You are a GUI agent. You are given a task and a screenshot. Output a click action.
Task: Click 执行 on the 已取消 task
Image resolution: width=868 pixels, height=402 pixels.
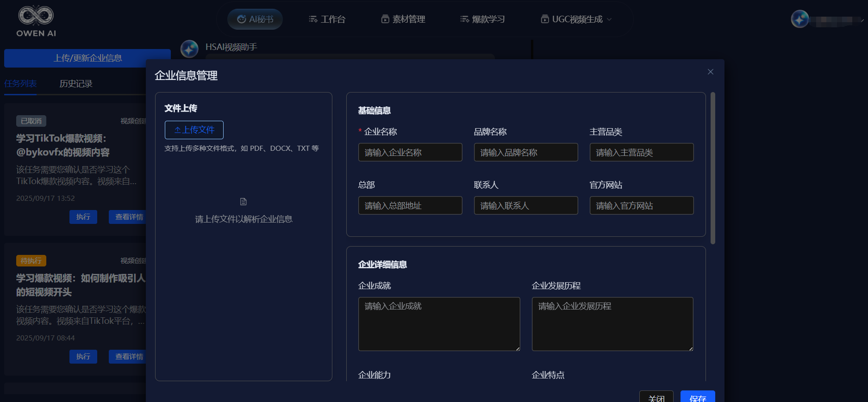tap(83, 217)
